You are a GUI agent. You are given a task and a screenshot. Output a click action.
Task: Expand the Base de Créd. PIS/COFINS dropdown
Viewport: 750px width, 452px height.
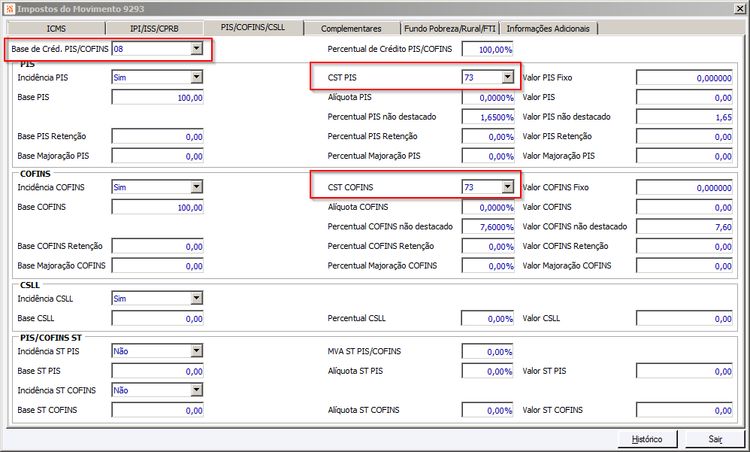(x=197, y=48)
